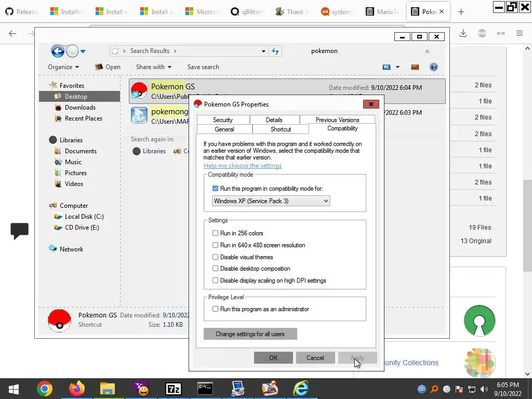The height and width of the screenshot is (399, 532).
Task: Clear the pokemon search box text
Action: [x=427, y=51]
